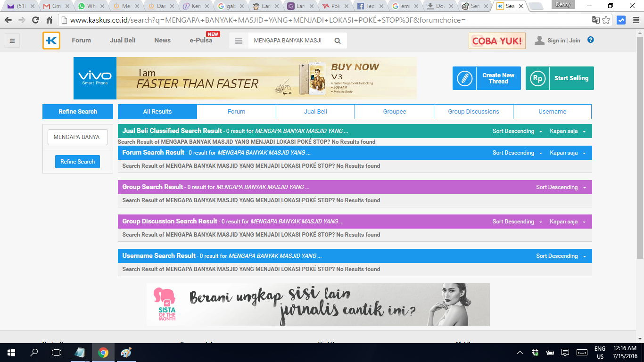Expand Sort Descending in Username Search Result

[561, 256]
